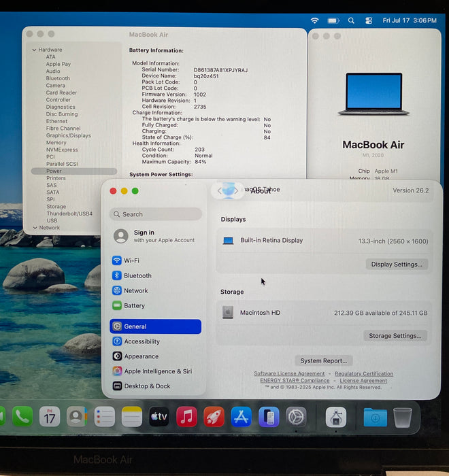Select Wi-Fi in Settings sidebar
The image size is (449, 476).
(x=155, y=260)
